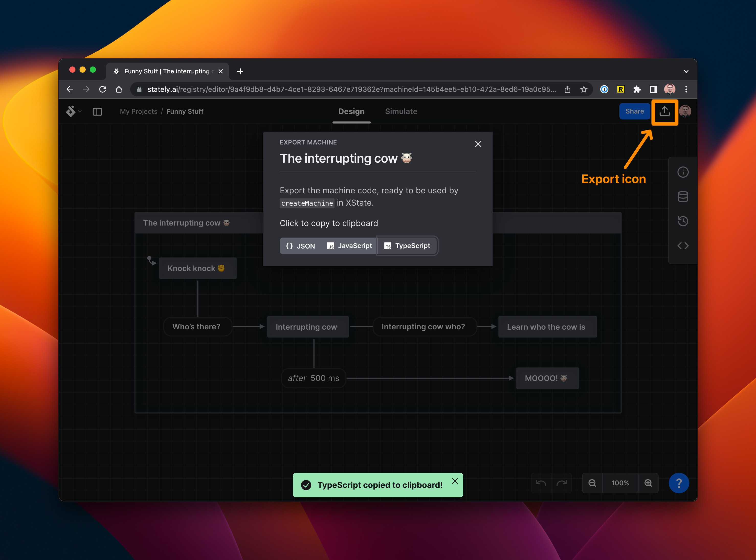The image size is (756, 560).
Task: Click browser share page icon
Action: coord(567,89)
